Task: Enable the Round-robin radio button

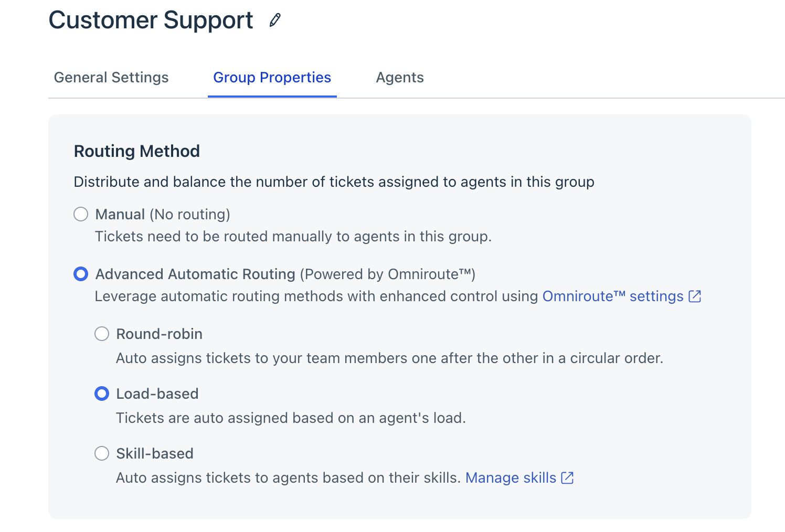Action: click(102, 334)
